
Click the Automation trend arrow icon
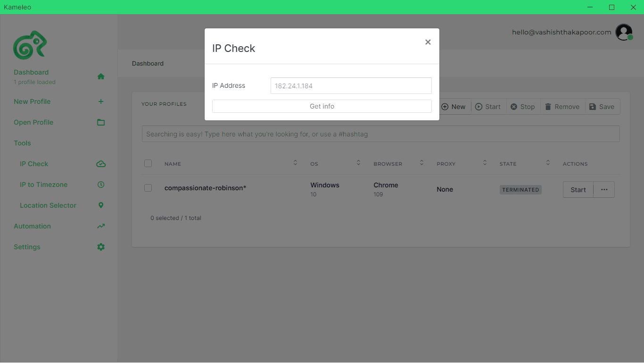pos(101,226)
